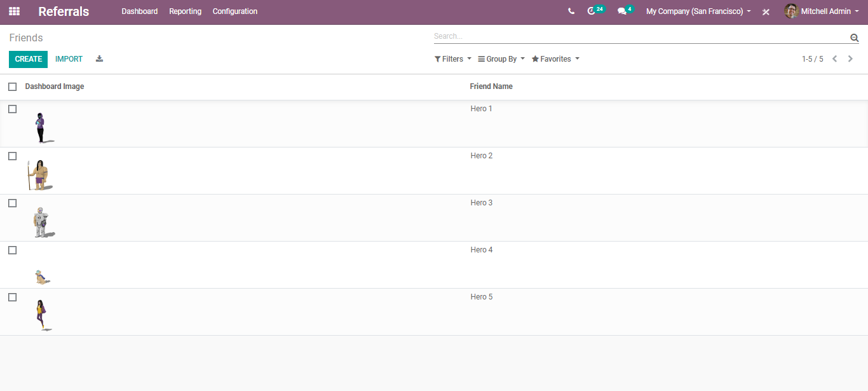Select the Hero 1 row checkbox

point(12,109)
